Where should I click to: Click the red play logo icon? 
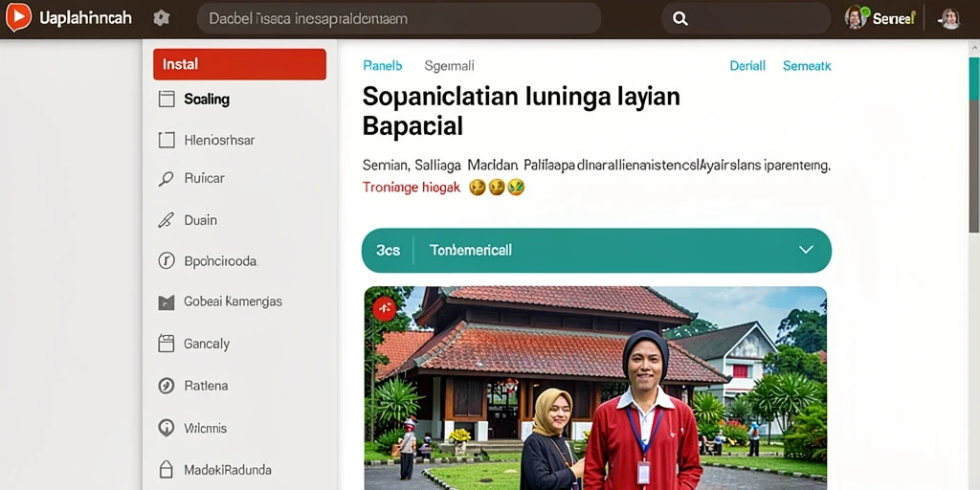point(18,17)
